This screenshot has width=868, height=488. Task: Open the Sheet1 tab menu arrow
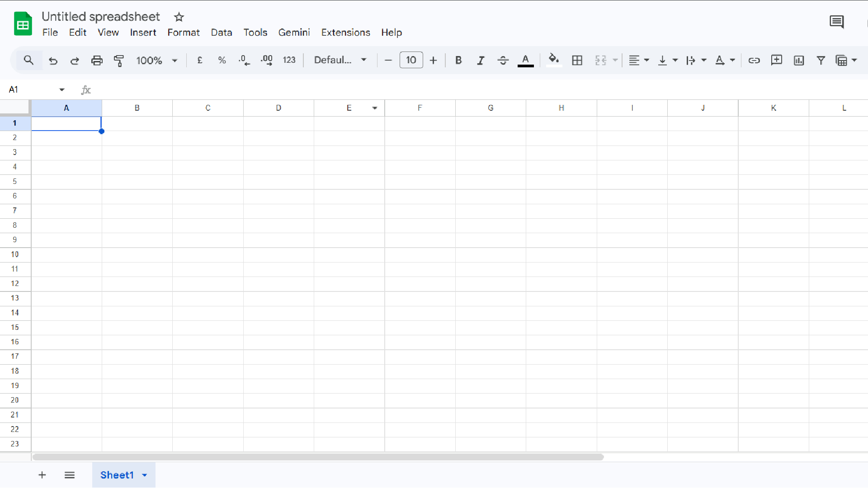click(x=145, y=475)
